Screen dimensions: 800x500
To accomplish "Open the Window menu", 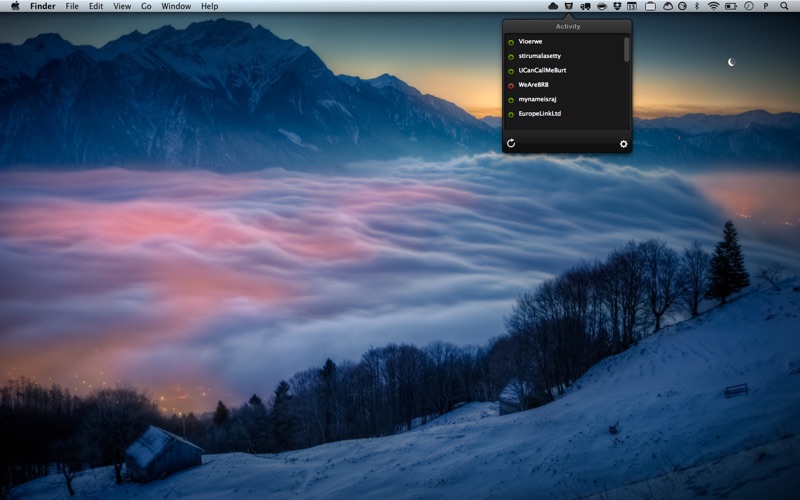I will tap(176, 6).
